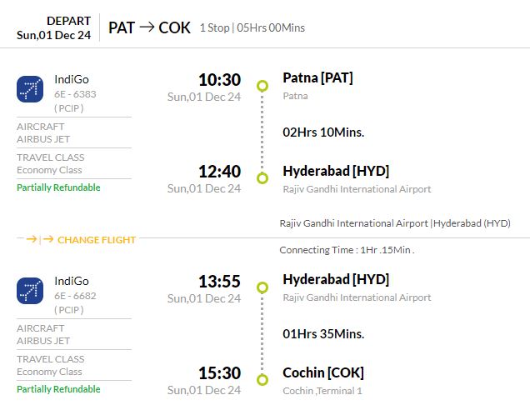
Task: Click the Patna [PAT] airport heading
Action: pyautogui.click(x=317, y=78)
